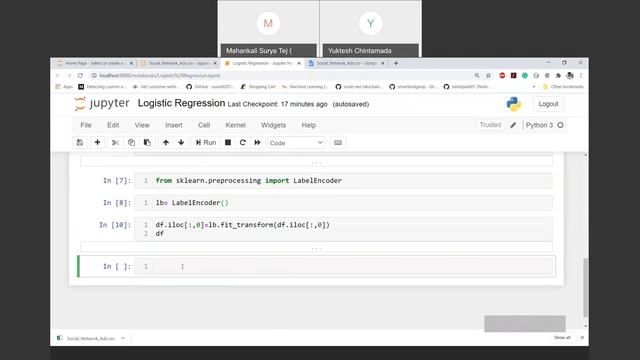The width and height of the screenshot is (640, 360).
Task: Open the Apps bookmarks shortcut
Action: pos(64,87)
